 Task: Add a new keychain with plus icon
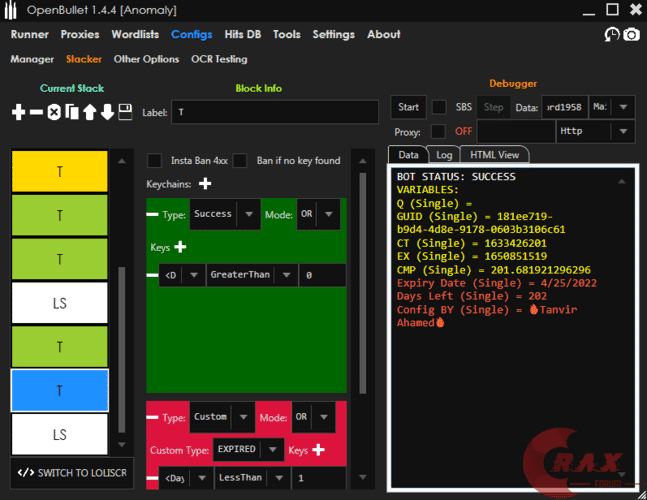click(x=205, y=183)
